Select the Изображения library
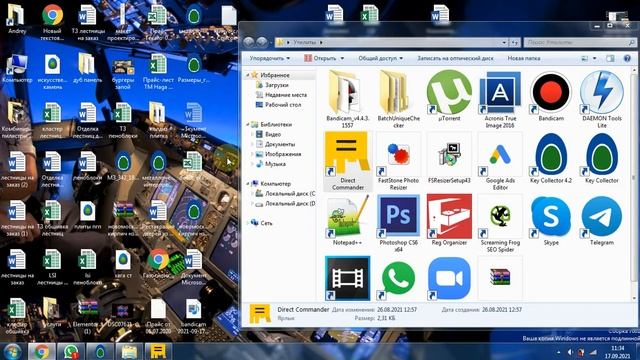This screenshot has height=360, width=640. point(278,154)
